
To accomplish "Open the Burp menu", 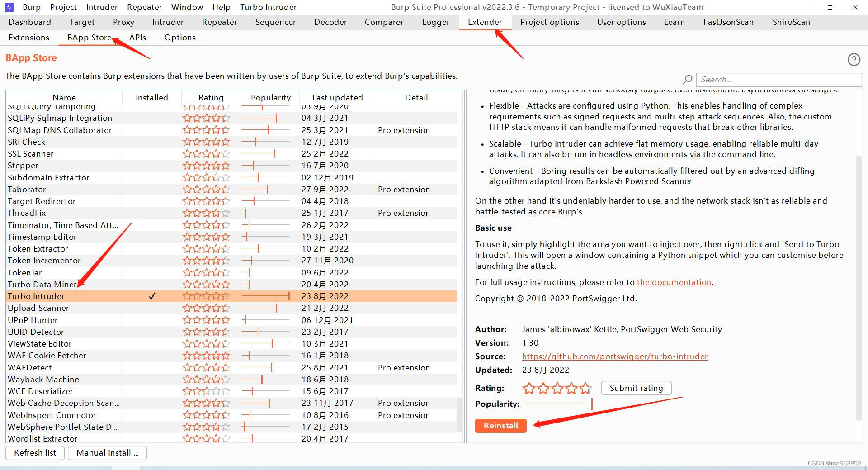I will pyautogui.click(x=31, y=7).
